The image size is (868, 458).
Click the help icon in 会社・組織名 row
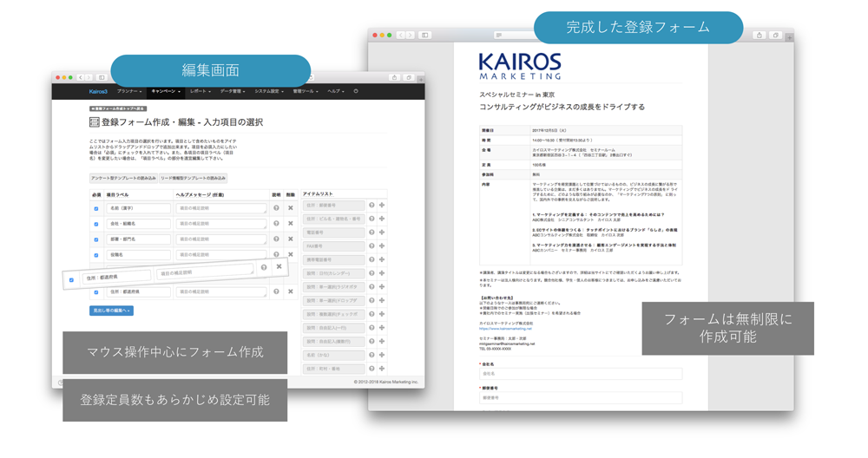276,224
